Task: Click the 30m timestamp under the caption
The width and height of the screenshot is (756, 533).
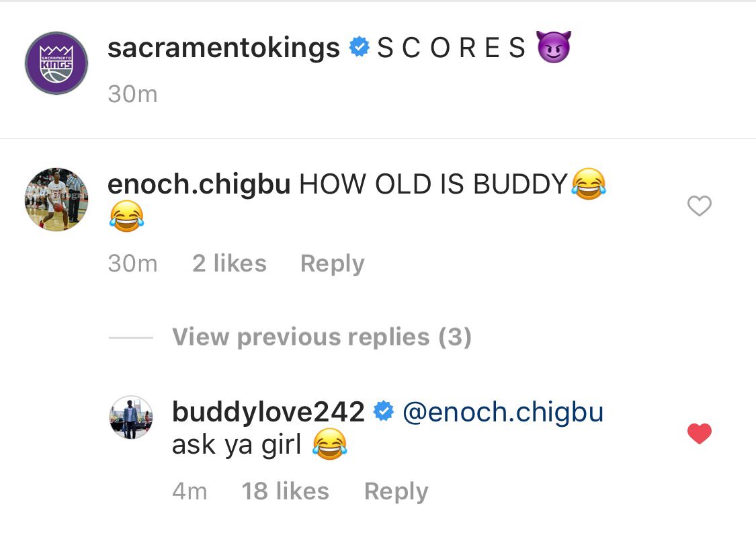Action: [x=133, y=94]
